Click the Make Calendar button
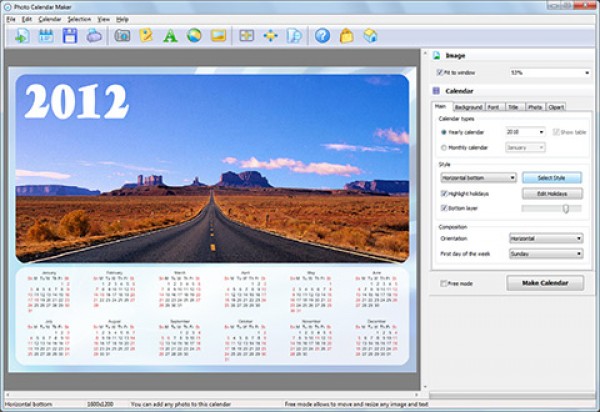The height and width of the screenshot is (412, 600). click(x=545, y=283)
